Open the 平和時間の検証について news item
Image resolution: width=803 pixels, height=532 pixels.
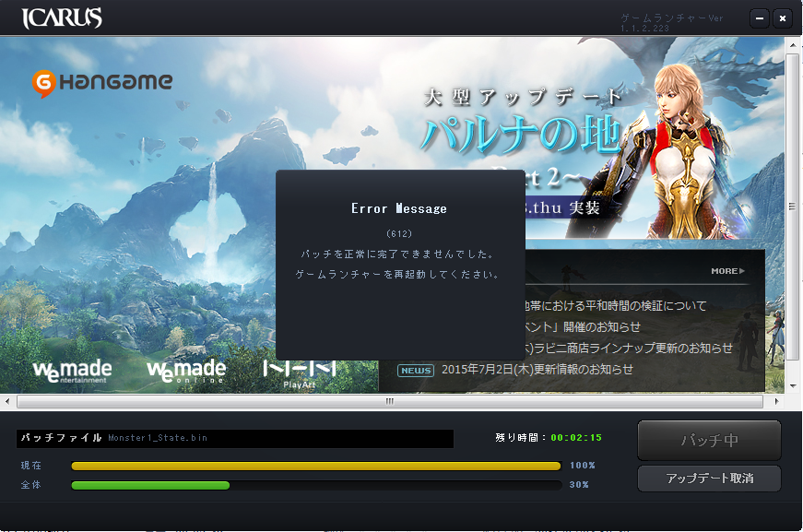click(615, 306)
